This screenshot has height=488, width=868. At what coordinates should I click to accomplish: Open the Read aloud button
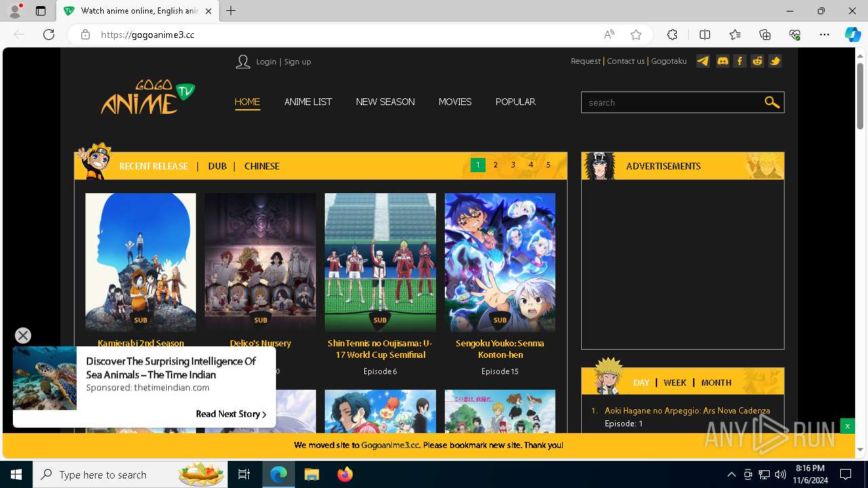pos(609,35)
